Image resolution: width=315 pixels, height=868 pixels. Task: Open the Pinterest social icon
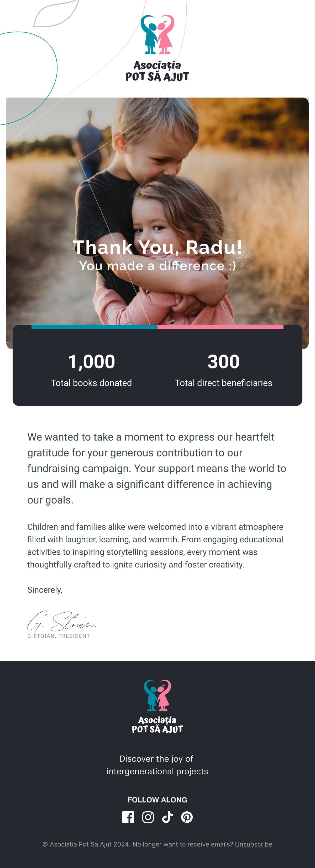[x=187, y=817]
